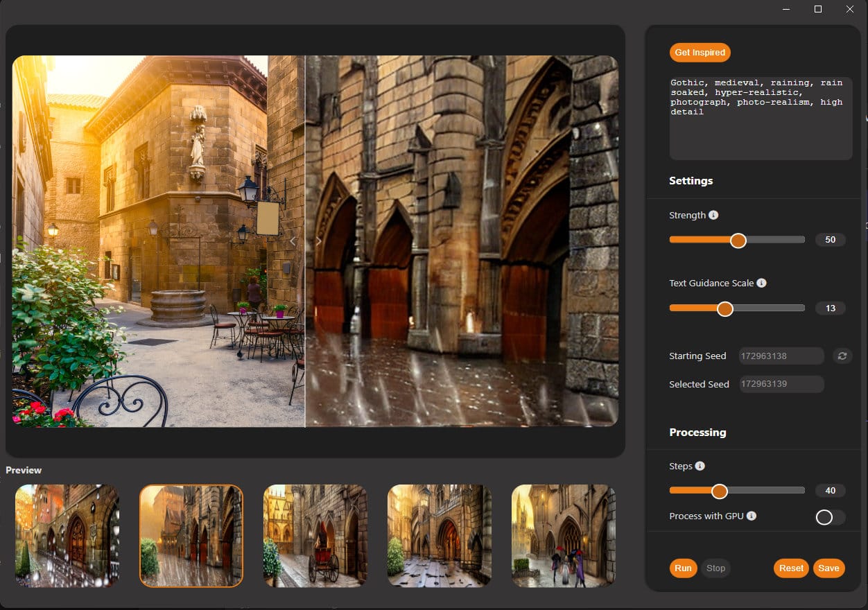
Task: Click the Preview label above thumbnails
Action: (24, 470)
